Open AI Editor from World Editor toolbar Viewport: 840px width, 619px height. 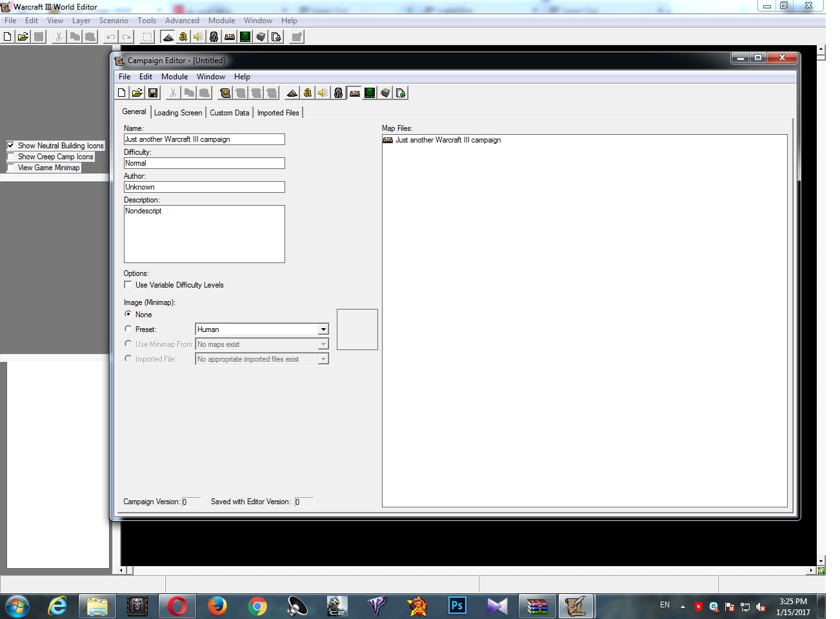point(245,37)
